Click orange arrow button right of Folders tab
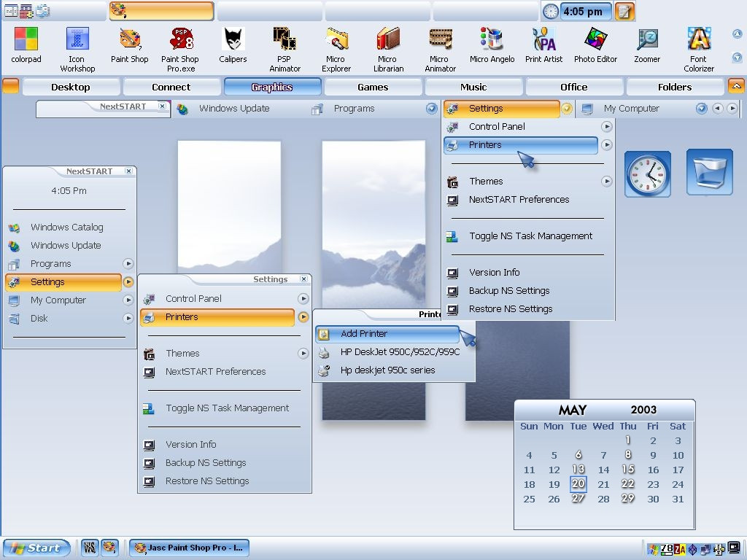Viewport: 747px width, 560px height. click(736, 86)
